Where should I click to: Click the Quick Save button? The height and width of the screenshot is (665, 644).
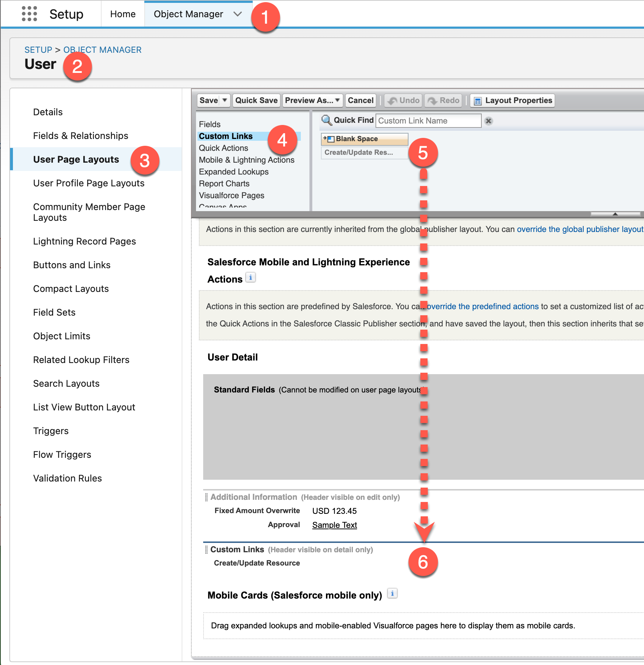pyautogui.click(x=256, y=101)
